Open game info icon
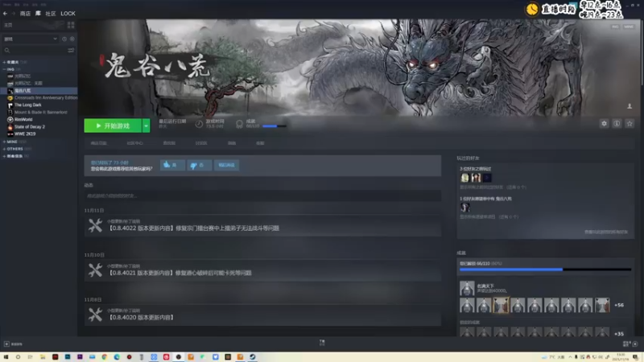Viewport: 644px width, 362px height. click(x=617, y=124)
